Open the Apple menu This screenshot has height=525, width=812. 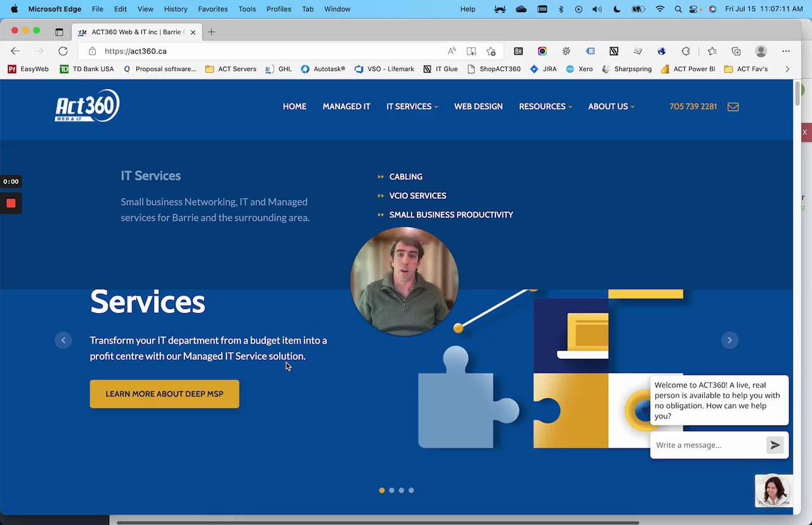pos(14,9)
